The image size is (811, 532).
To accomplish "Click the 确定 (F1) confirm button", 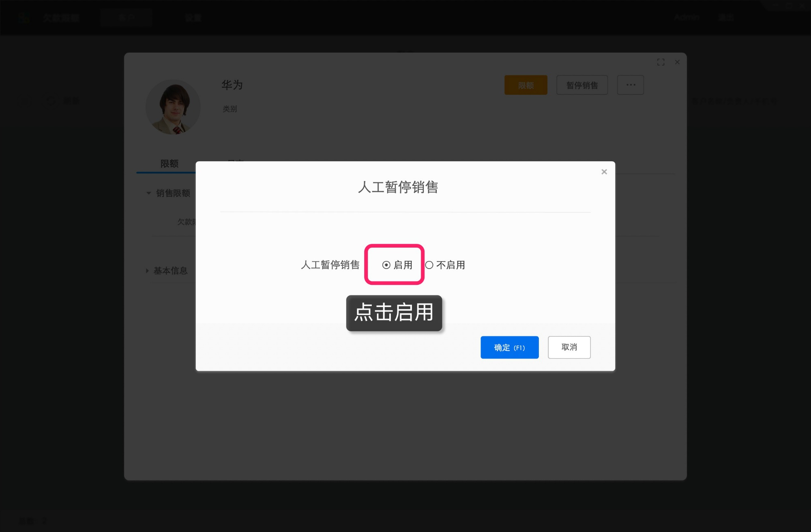I will [x=509, y=347].
